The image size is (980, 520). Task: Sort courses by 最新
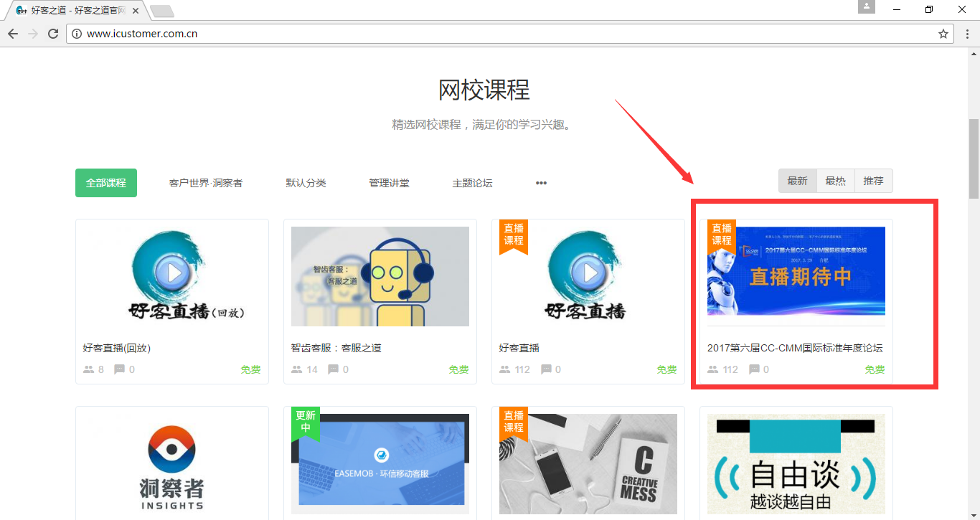pos(797,181)
